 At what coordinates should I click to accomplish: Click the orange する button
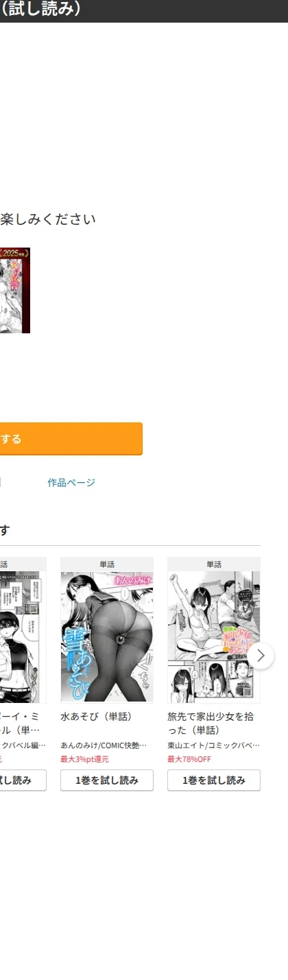pos(71,439)
